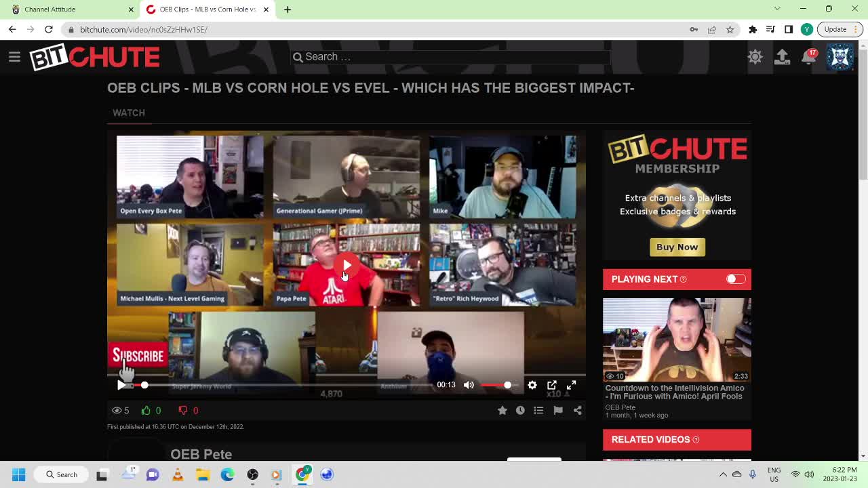Share the video with the share icon
This screenshot has height=488, width=868.
(x=578, y=410)
